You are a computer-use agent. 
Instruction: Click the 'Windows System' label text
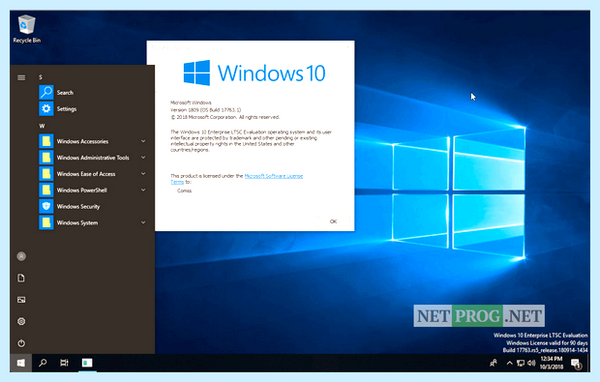click(77, 223)
